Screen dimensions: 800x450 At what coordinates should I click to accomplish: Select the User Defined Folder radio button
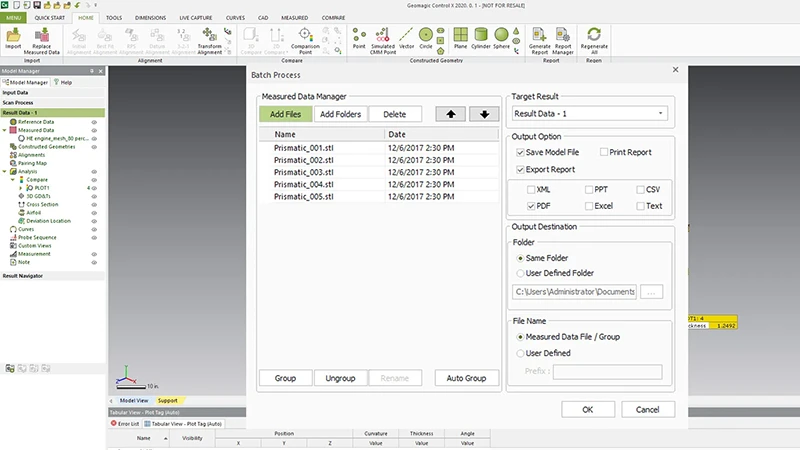click(520, 273)
